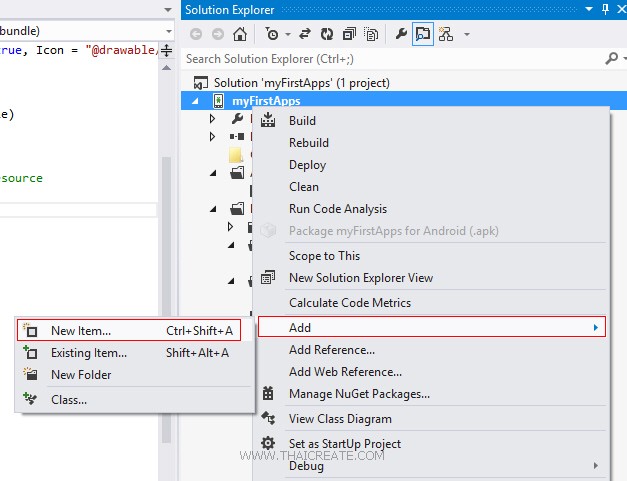
Task: Click the Set as StartUp Project gear icon
Action: click(268, 443)
